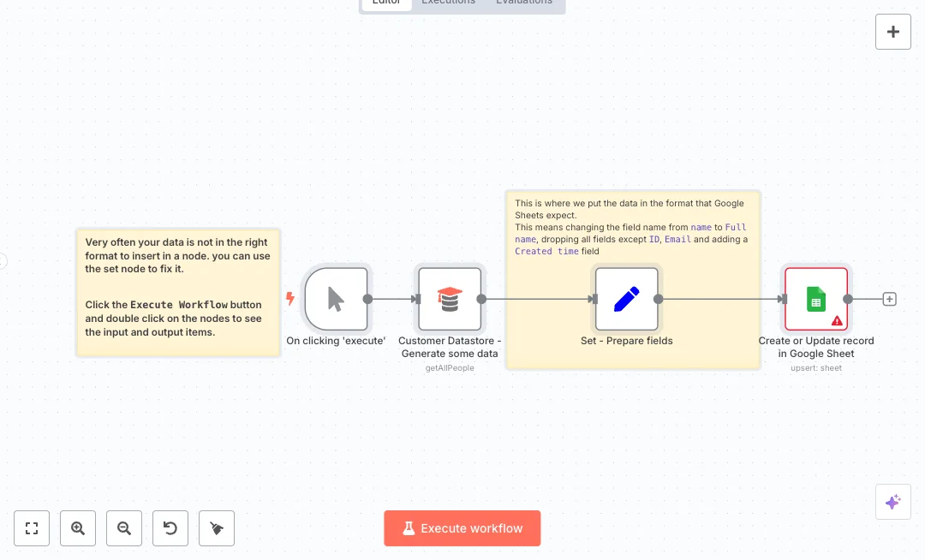Click the plus connector after Google Sheets node

889,300
